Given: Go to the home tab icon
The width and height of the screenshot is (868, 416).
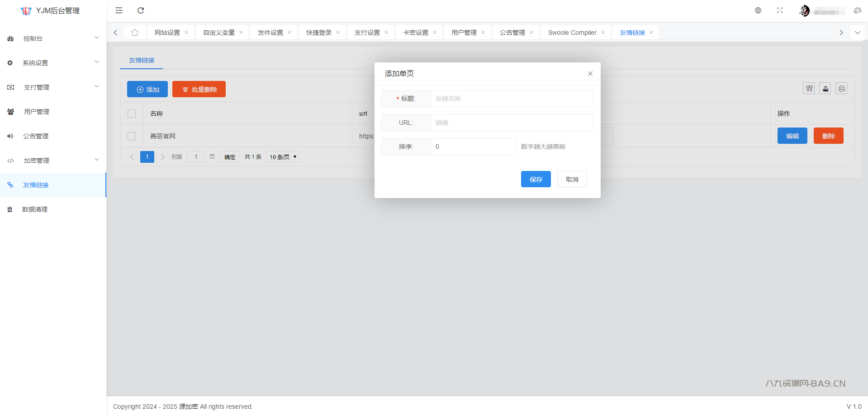Looking at the screenshot, I should (x=135, y=33).
